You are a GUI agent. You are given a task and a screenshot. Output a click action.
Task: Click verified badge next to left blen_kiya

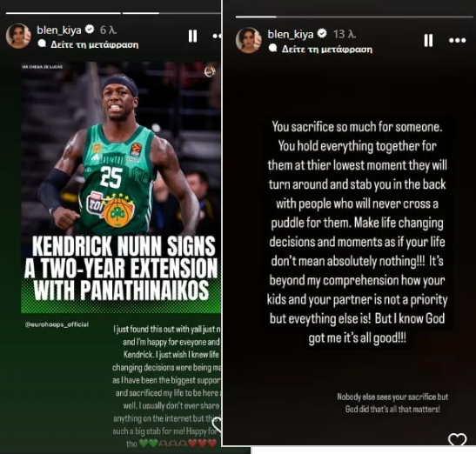point(90,30)
